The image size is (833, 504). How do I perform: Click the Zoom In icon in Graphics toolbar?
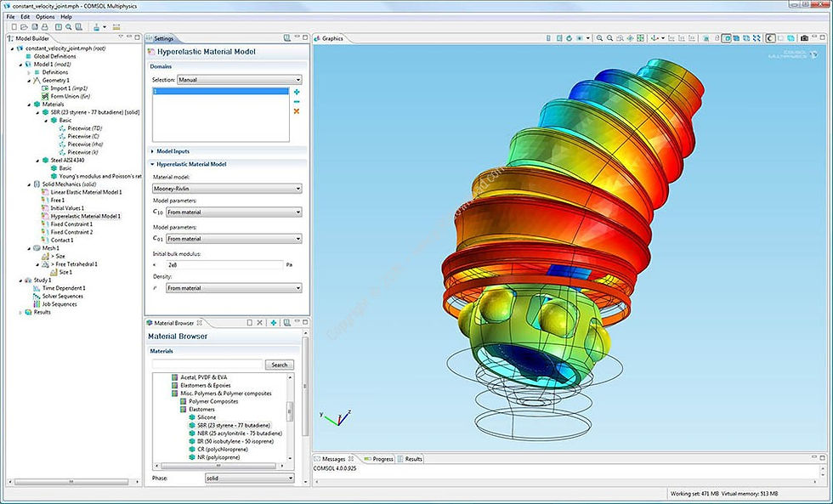tap(600, 38)
